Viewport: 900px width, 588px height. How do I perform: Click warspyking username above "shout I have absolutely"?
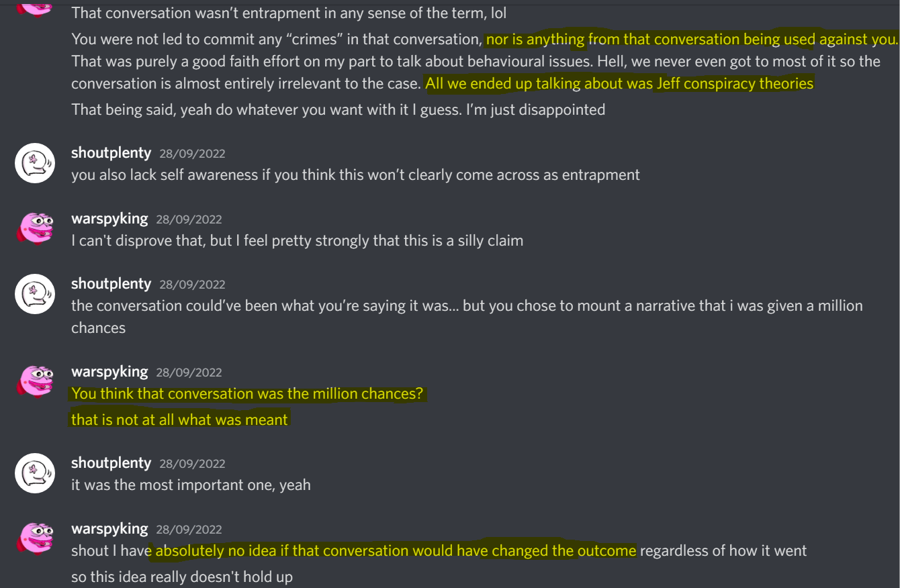[109, 529]
